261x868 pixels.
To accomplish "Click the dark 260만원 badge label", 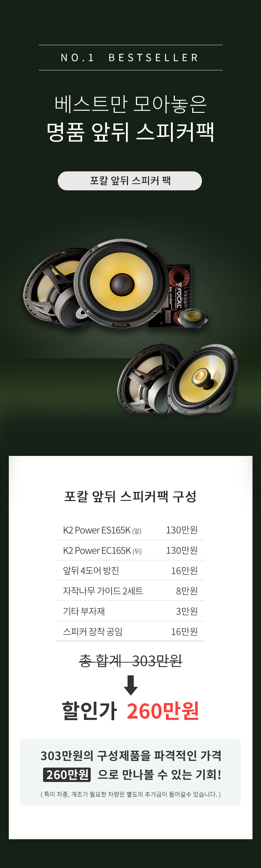I will tap(67, 775).
